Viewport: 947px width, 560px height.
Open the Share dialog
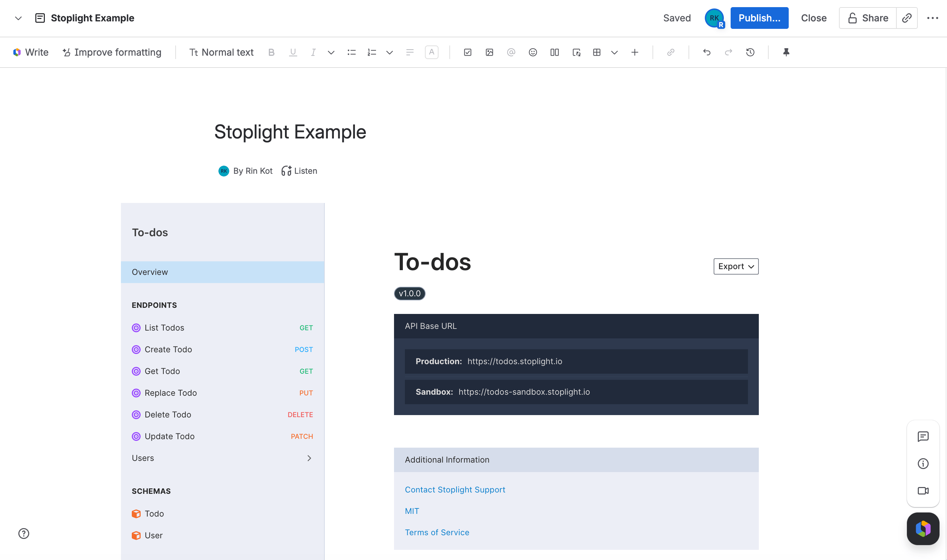click(x=868, y=18)
